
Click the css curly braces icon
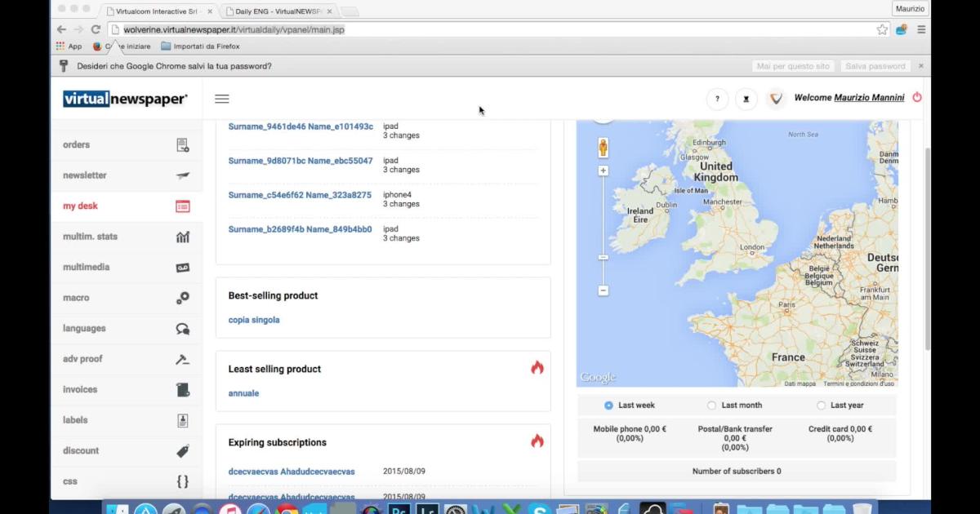[x=182, y=481]
